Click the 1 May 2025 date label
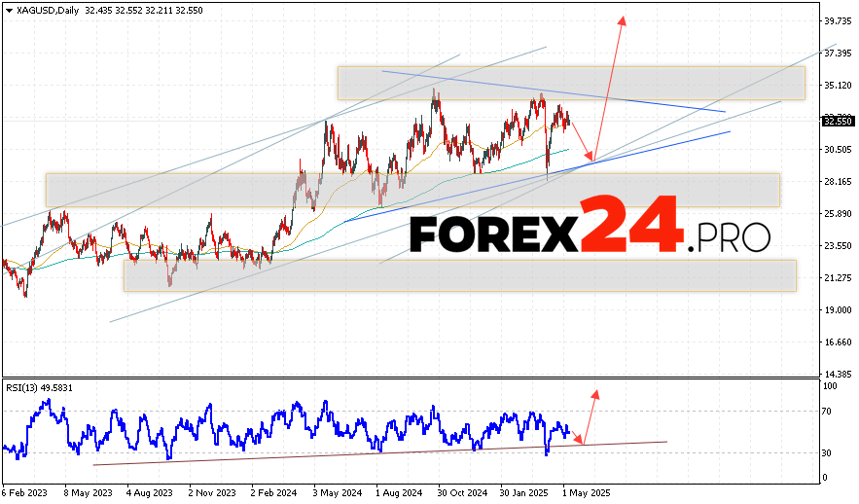Image resolution: width=859 pixels, height=504 pixels. pyautogui.click(x=587, y=493)
